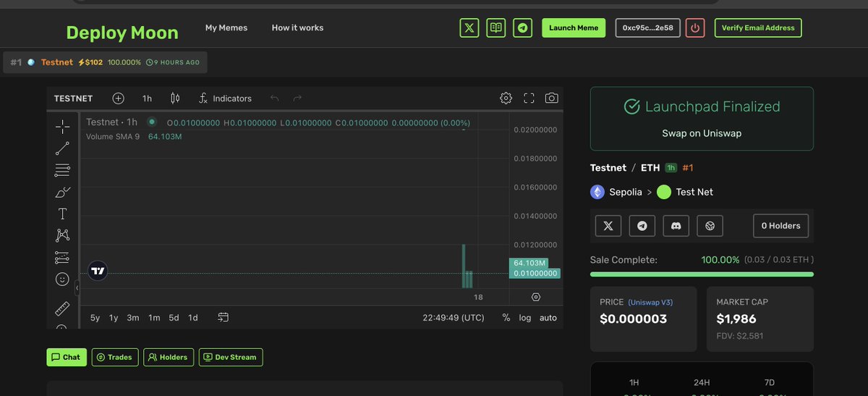Select the 1d time range
Screen dimensions: 868x396
click(x=193, y=317)
